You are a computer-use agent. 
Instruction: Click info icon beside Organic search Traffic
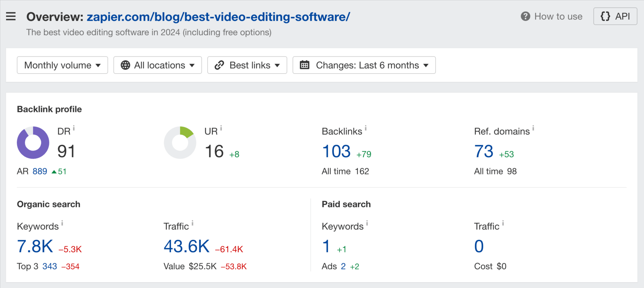pos(192,223)
